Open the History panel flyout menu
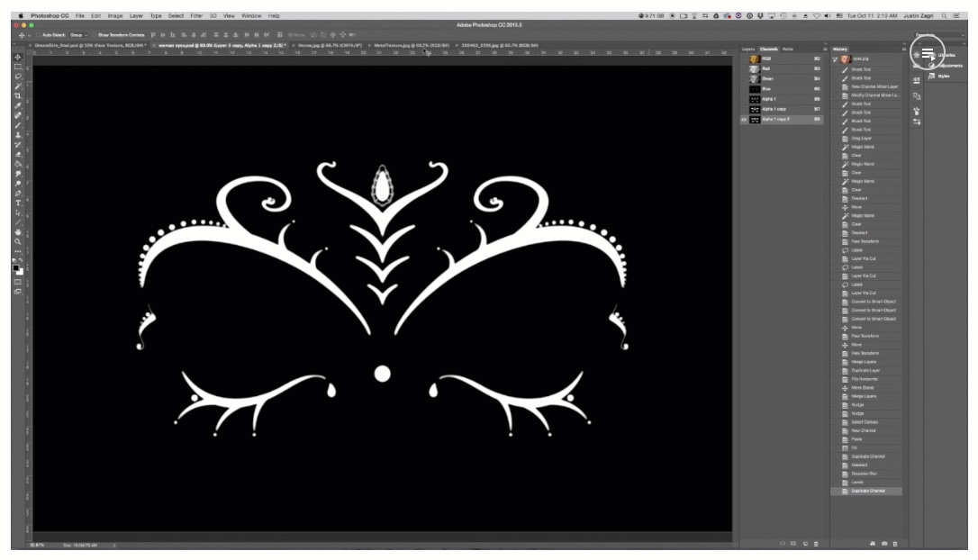 coord(903,49)
